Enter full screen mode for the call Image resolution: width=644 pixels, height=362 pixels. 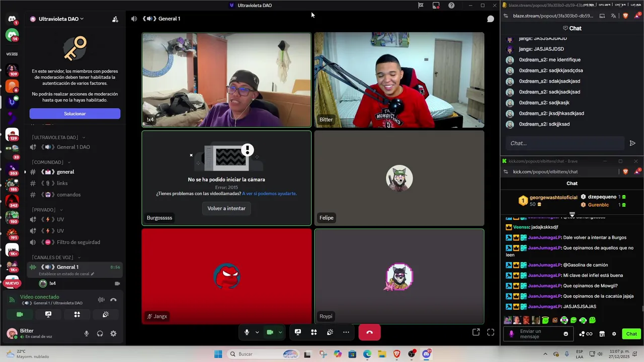point(491,332)
